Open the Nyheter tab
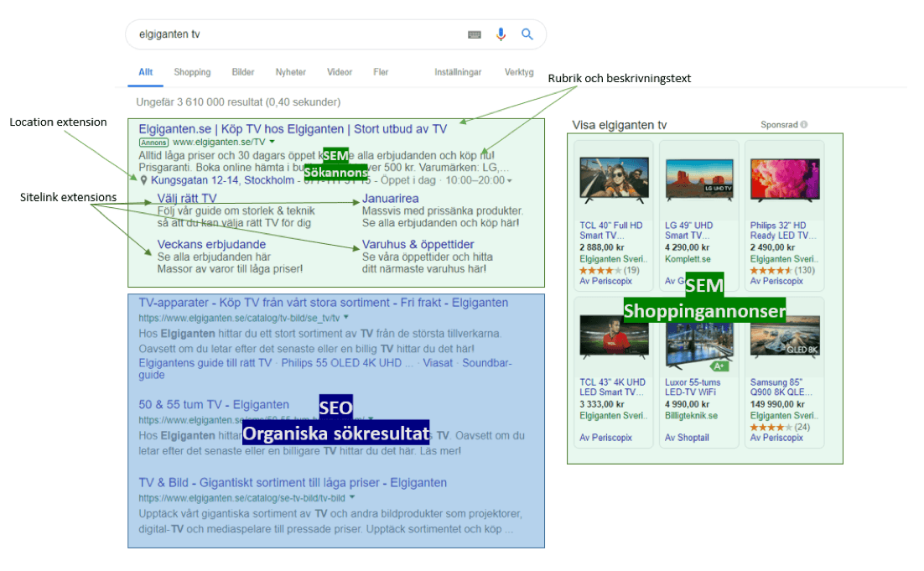The width and height of the screenshot is (924, 571). click(x=290, y=72)
